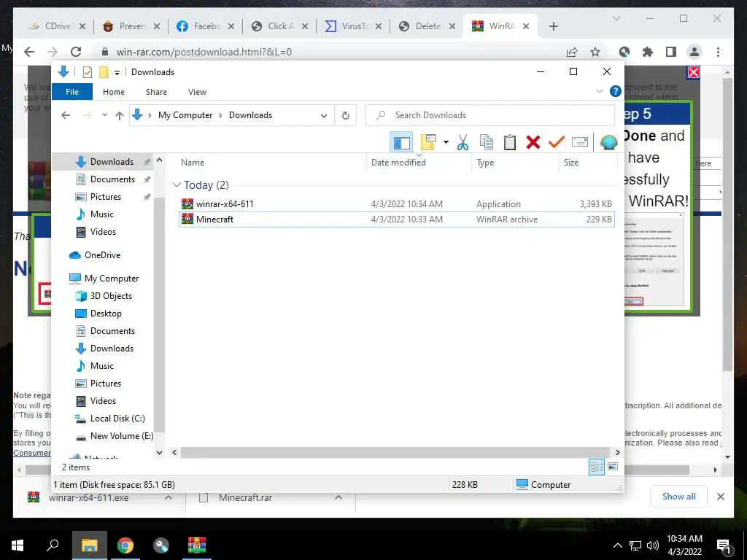The height and width of the screenshot is (560, 747).
Task: Click the horizontal scrollbar of file list
Action: coord(395,452)
